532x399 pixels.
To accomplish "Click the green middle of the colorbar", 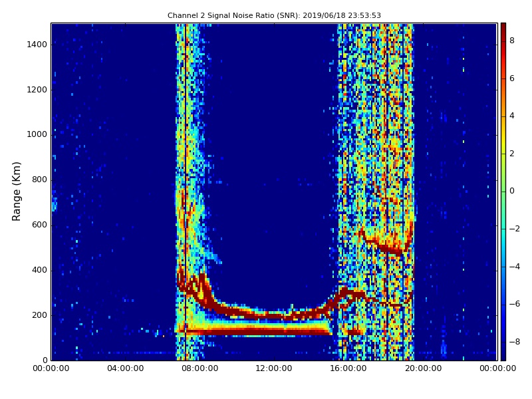I will 503,192.
